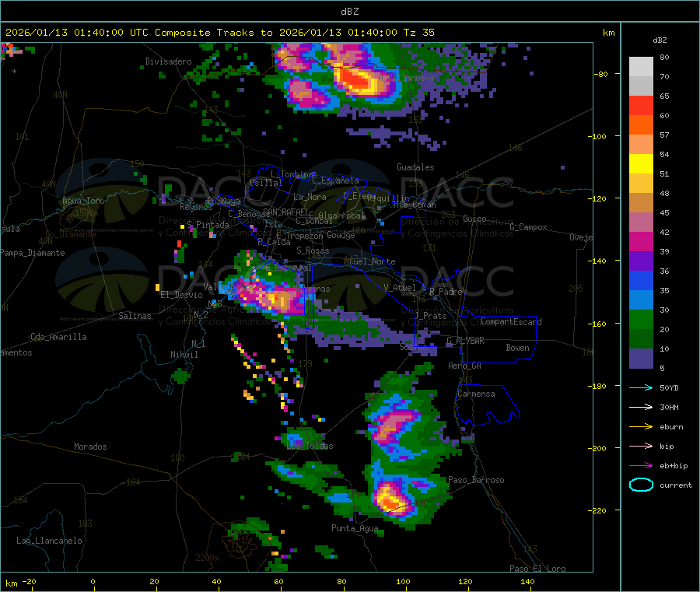Click the Divisadero map label

[168, 61]
